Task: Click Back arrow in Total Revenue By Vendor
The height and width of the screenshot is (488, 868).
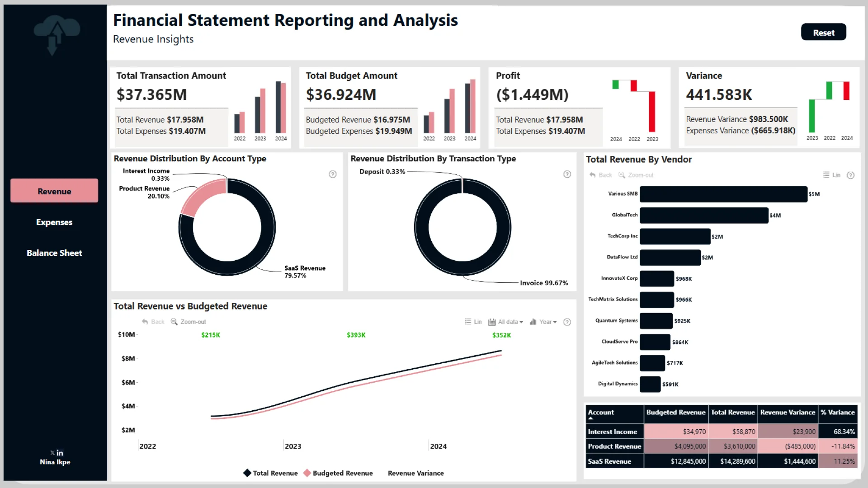Action: point(593,175)
